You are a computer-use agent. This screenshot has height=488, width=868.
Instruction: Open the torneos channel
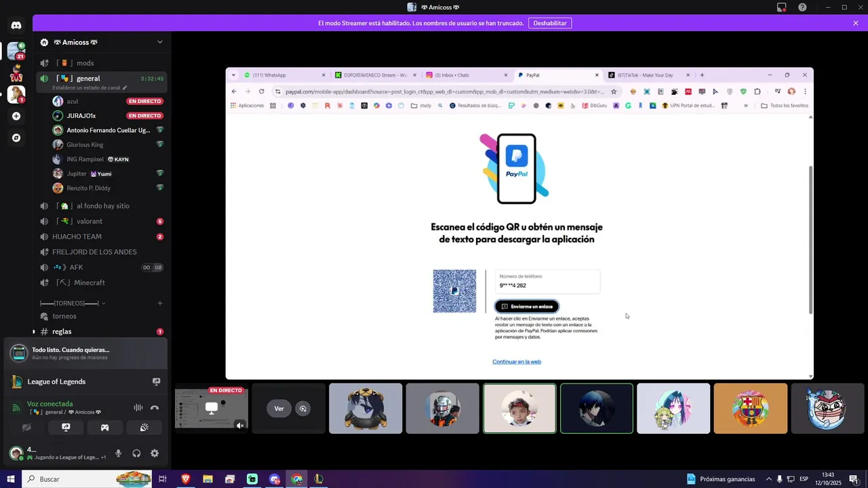pos(102,317)
